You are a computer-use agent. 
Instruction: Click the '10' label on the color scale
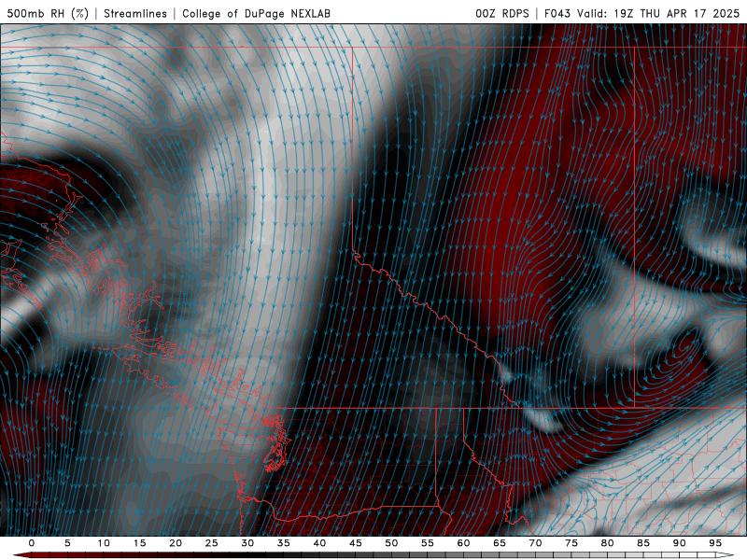(x=104, y=543)
